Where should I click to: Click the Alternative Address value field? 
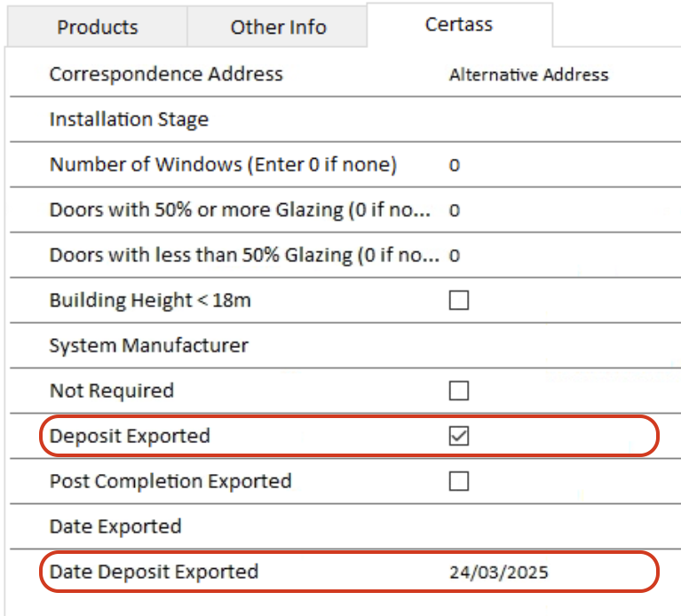click(x=528, y=75)
